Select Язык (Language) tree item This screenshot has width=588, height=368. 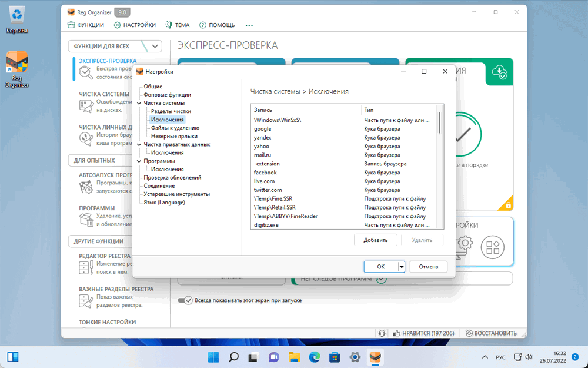164,202
